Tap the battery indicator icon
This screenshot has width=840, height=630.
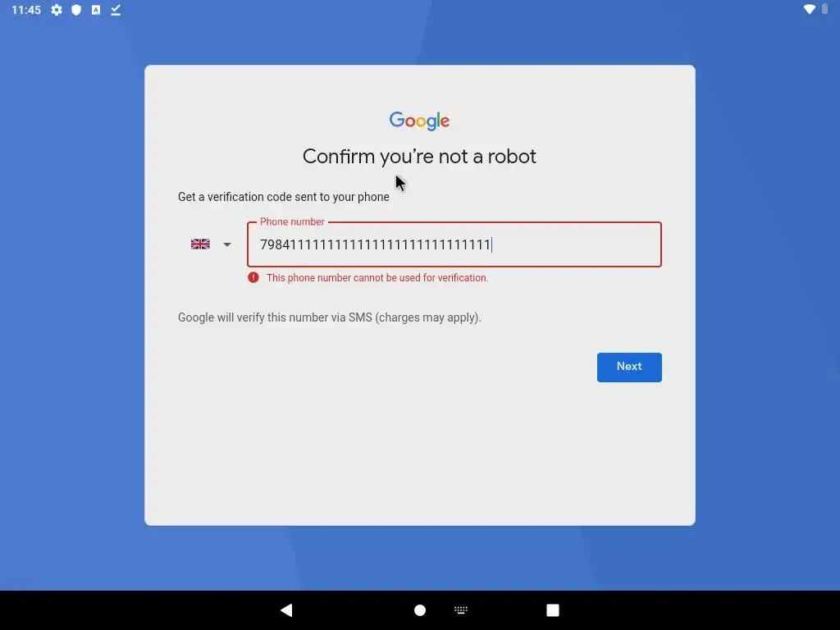825,9
